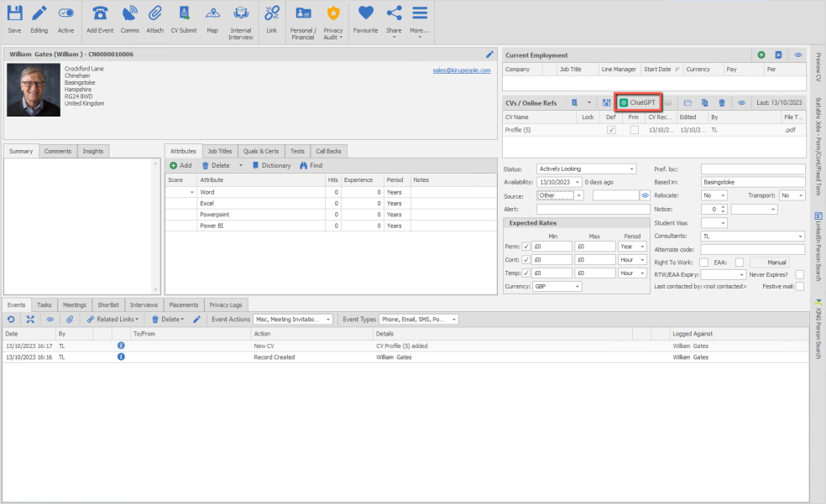Screen dimensions: 826x504
Task: Click the Based in input field
Action: [x=752, y=182]
